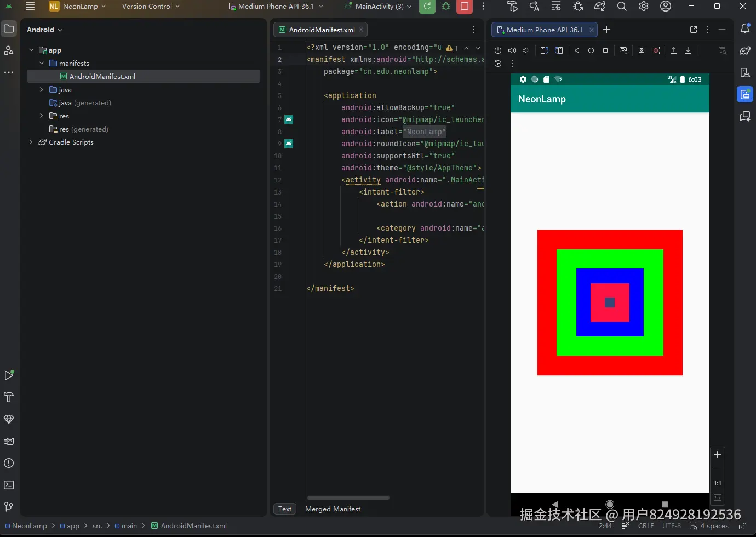756x537 pixels.
Task: Switch to the Text editor tab
Action: click(285, 509)
